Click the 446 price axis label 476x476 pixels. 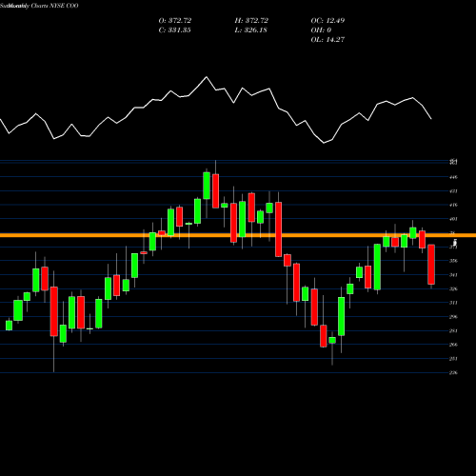tap(453, 177)
